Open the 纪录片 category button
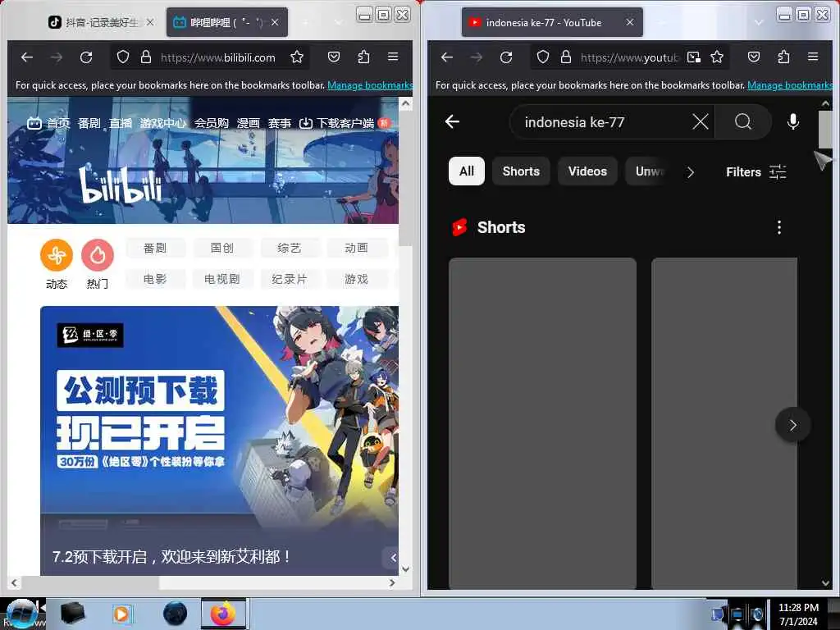Screen dimensions: 840x630 (x=290, y=279)
